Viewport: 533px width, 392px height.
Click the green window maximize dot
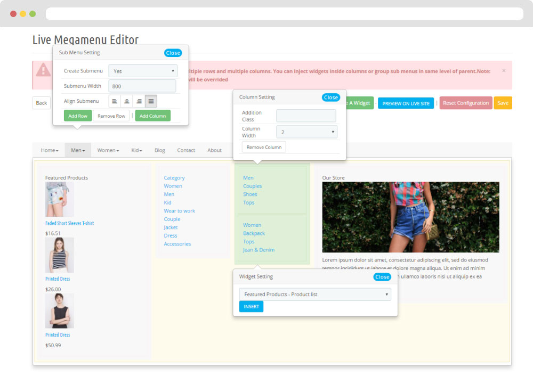click(x=33, y=14)
